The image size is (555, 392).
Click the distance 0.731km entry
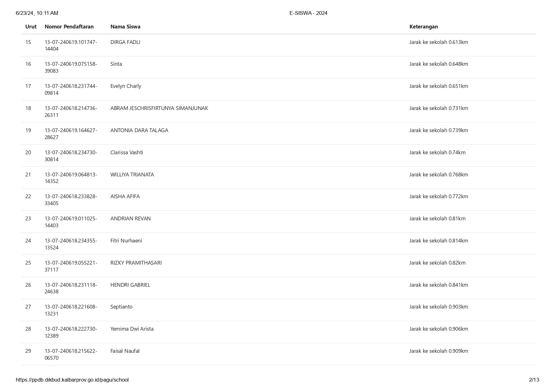pyautogui.click(x=439, y=108)
